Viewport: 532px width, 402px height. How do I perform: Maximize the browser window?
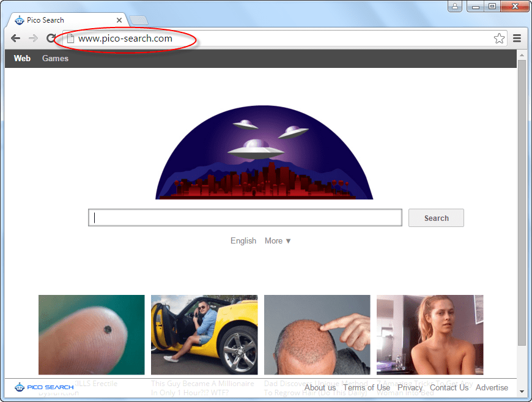[x=492, y=6]
